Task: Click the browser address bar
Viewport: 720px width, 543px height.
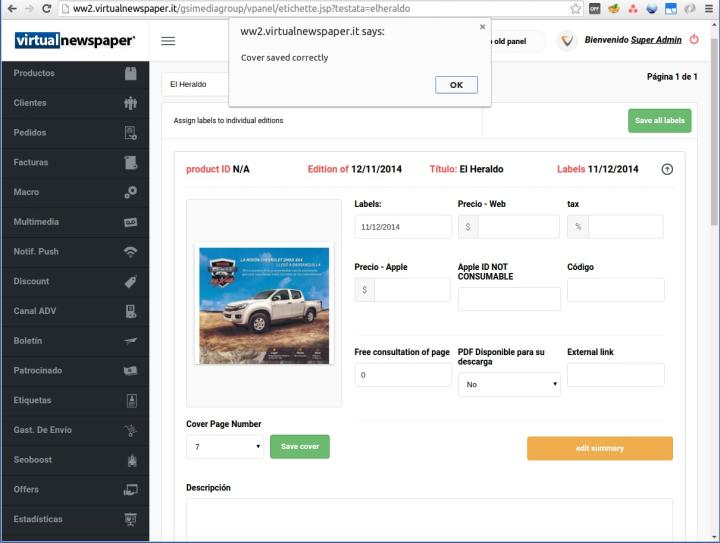Action: pyautogui.click(x=317, y=8)
